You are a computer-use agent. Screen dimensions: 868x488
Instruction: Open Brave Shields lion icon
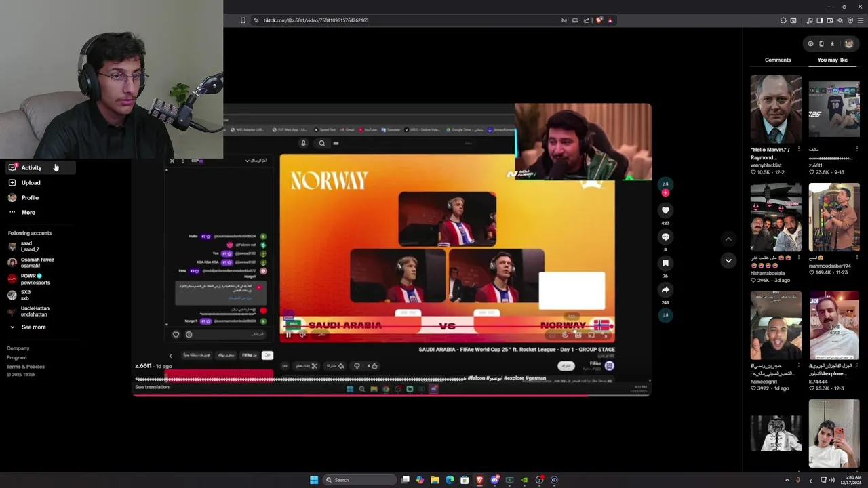point(599,20)
